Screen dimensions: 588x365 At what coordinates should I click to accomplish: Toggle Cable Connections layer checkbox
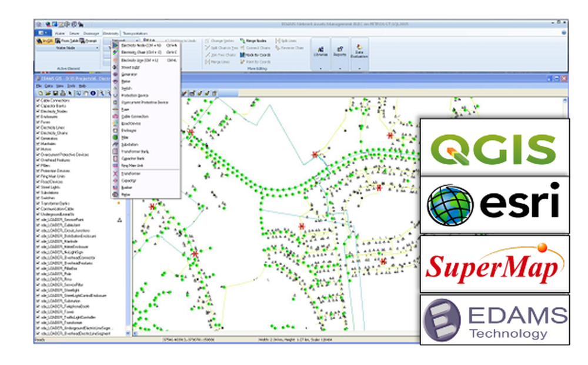click(x=38, y=101)
